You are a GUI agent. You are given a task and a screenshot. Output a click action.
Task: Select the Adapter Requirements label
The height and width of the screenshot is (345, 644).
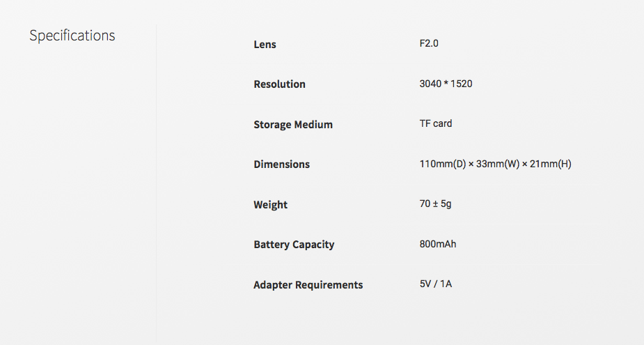[x=308, y=285]
